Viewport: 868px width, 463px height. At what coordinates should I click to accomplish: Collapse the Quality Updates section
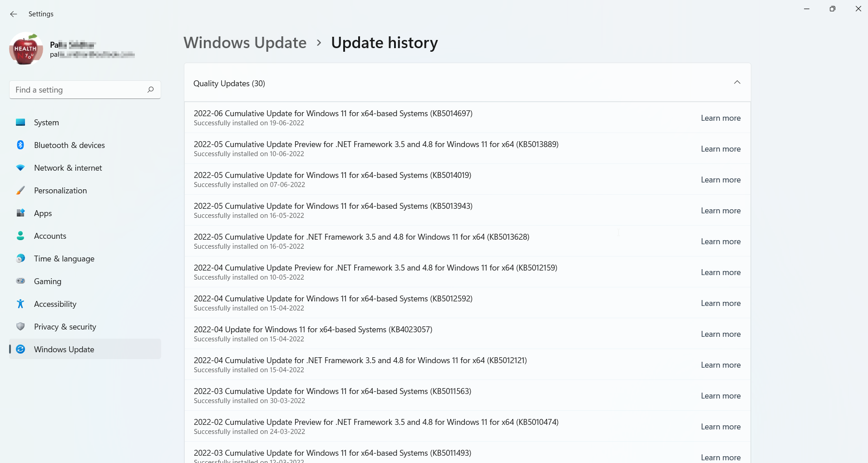click(737, 83)
